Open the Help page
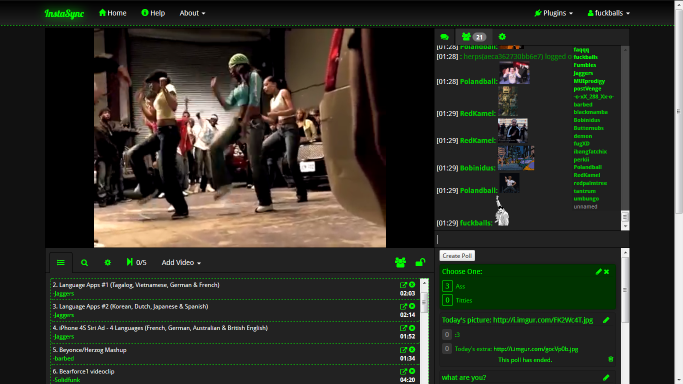This screenshot has height=384, width=683. pos(153,13)
